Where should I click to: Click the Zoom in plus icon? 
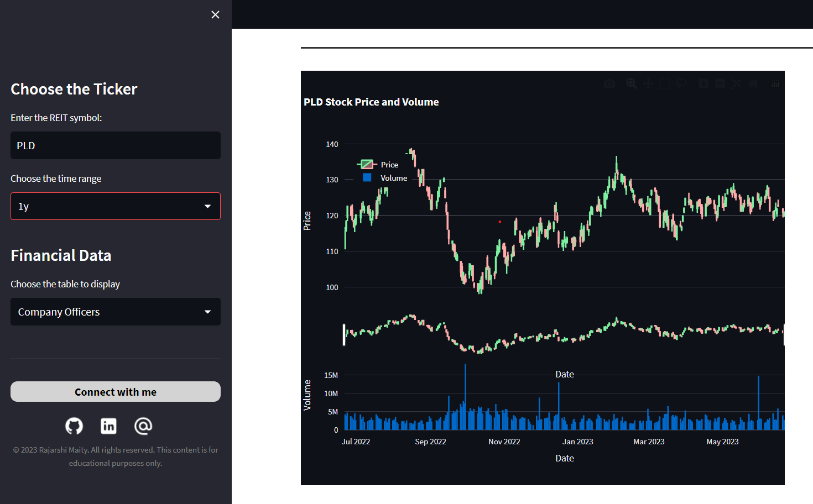(x=703, y=83)
